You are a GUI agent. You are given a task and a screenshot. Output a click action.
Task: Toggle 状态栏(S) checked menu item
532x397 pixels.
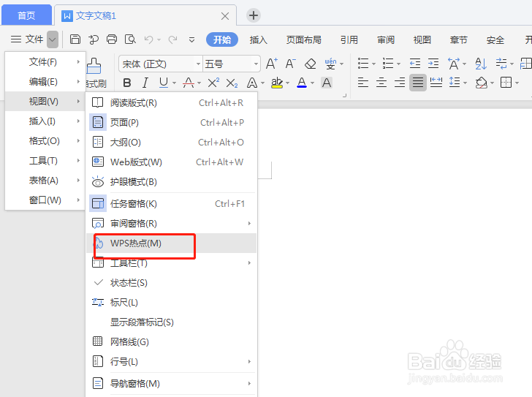171,283
